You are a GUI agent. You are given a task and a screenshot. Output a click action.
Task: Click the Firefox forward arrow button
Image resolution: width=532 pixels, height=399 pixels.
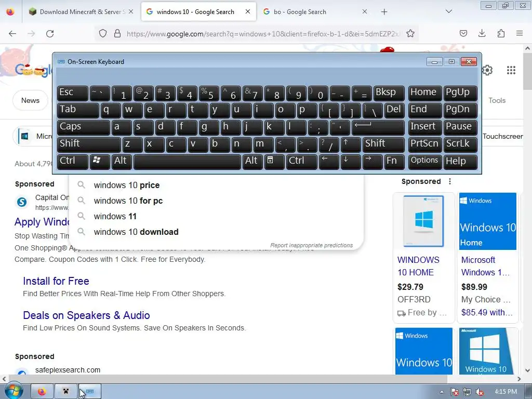(x=31, y=33)
